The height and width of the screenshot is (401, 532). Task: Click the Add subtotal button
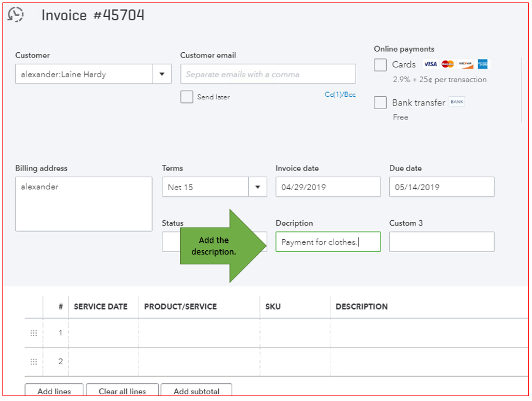[x=197, y=391]
